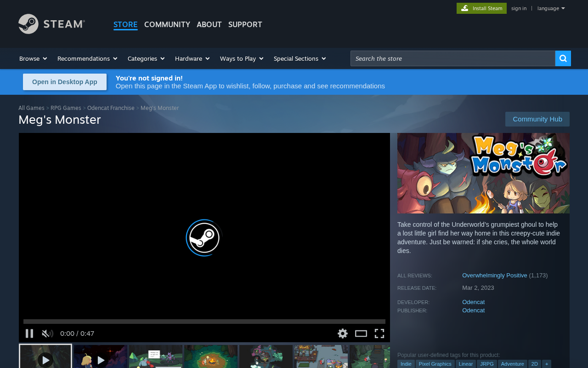
Task: Click the developer Odencat link
Action: tap(473, 302)
